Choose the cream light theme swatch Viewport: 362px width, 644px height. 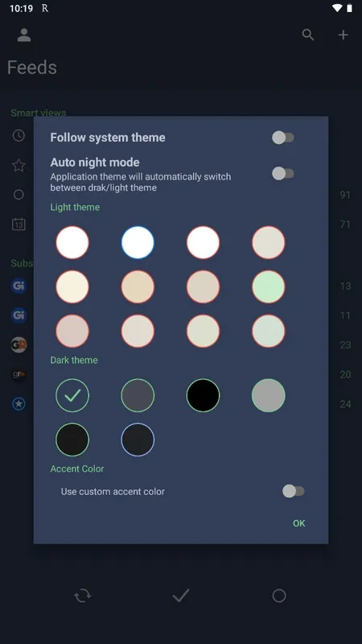click(x=72, y=287)
